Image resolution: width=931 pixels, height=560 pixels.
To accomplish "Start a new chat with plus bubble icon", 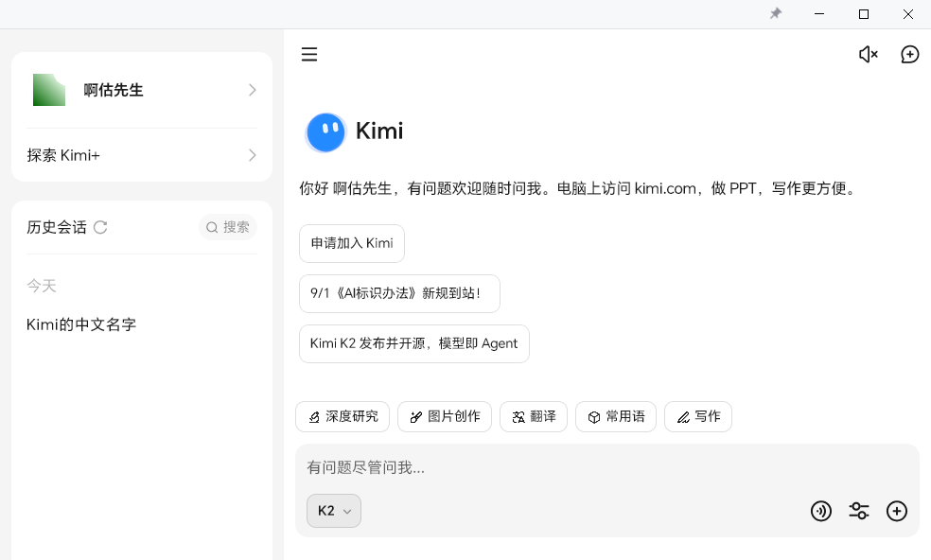I will pyautogui.click(x=909, y=55).
